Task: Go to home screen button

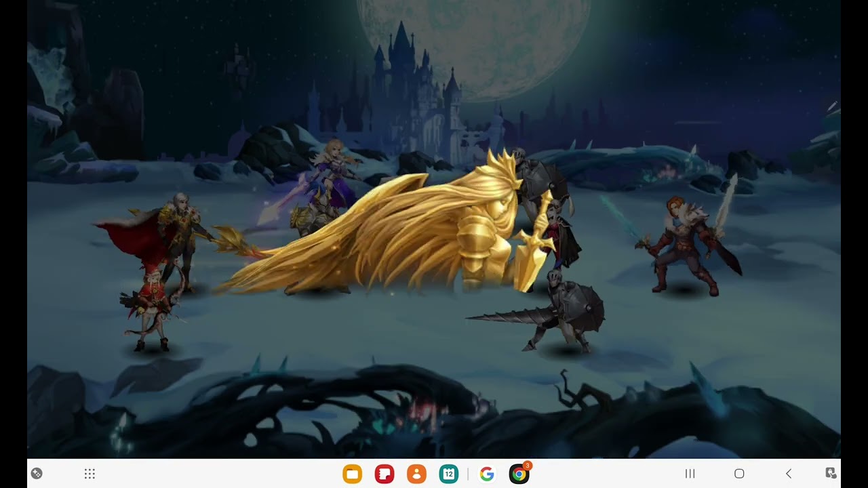Action: [x=739, y=474]
